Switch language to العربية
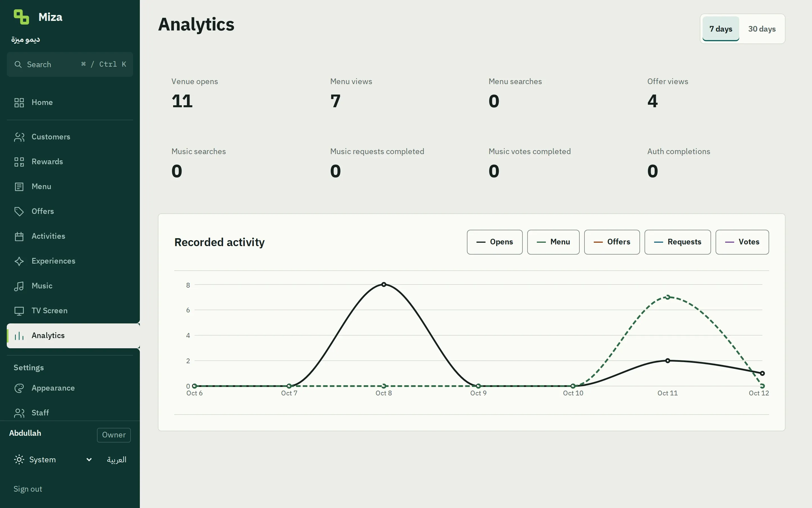The height and width of the screenshot is (508, 812). click(116, 460)
